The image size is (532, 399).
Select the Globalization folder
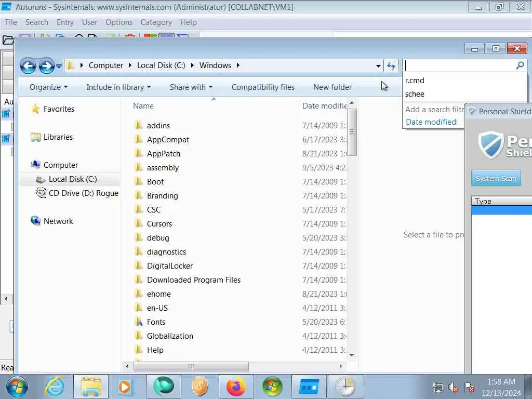[170, 336]
